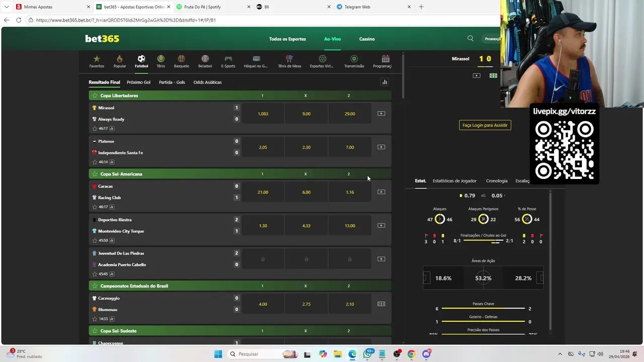Toggle favorite star on Campeonatos Estaduais do Brasil

(x=95, y=286)
